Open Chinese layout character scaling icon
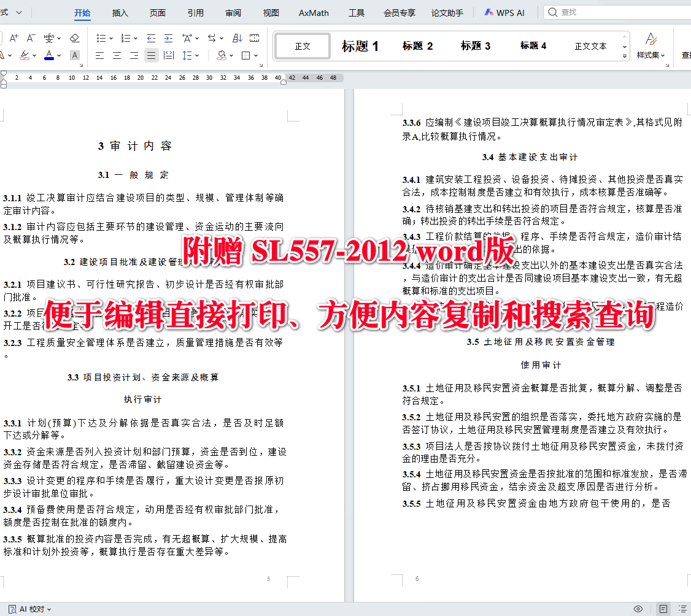This screenshot has width=691, height=616. click(187, 38)
